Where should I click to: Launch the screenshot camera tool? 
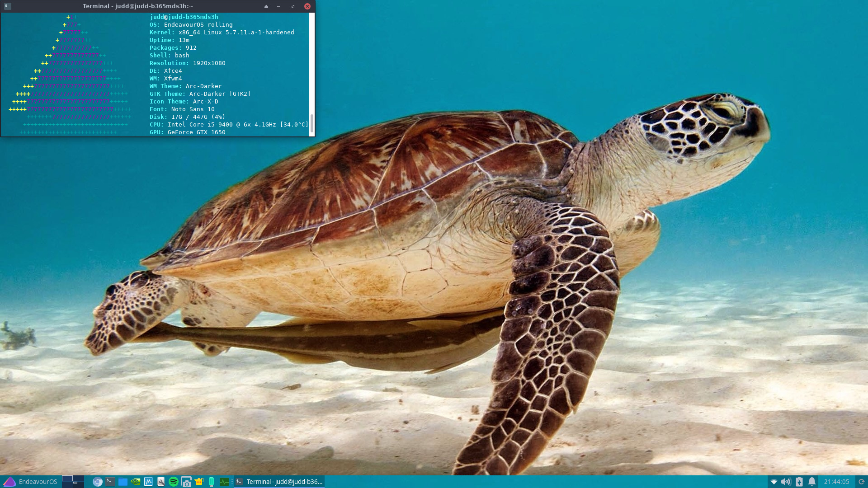coord(186,482)
